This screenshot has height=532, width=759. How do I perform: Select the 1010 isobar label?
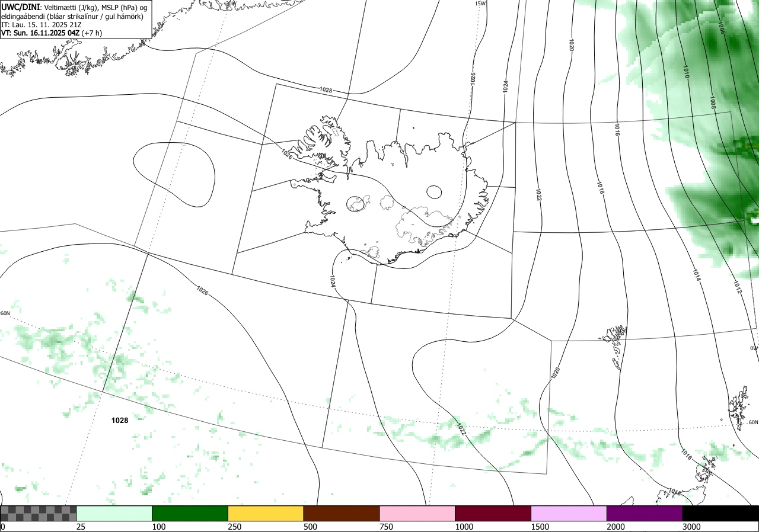tap(685, 72)
